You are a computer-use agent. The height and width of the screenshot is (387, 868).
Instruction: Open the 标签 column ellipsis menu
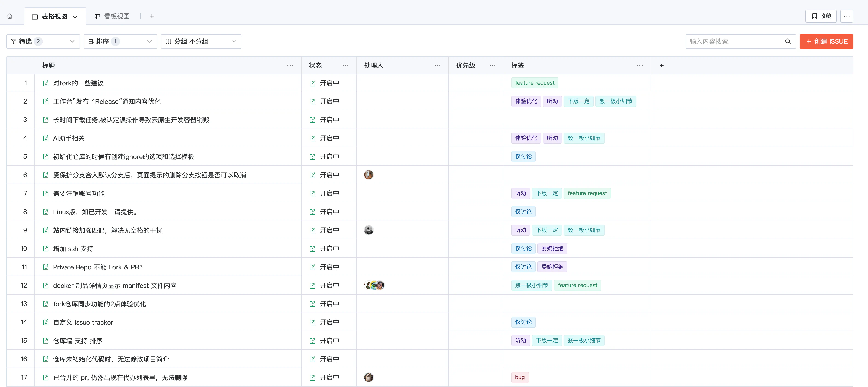640,65
